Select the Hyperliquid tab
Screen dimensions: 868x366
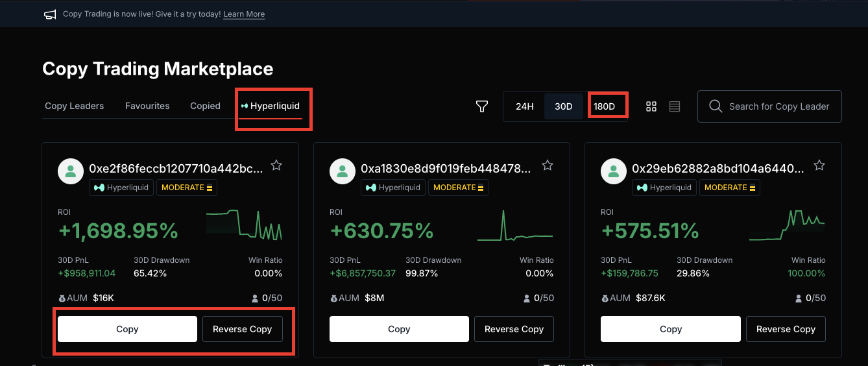pyautogui.click(x=271, y=106)
